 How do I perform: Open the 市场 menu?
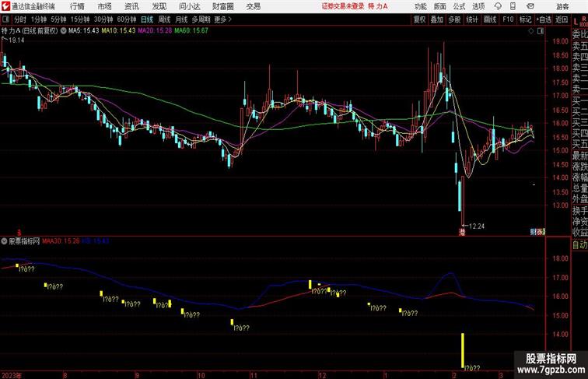(x=105, y=6)
